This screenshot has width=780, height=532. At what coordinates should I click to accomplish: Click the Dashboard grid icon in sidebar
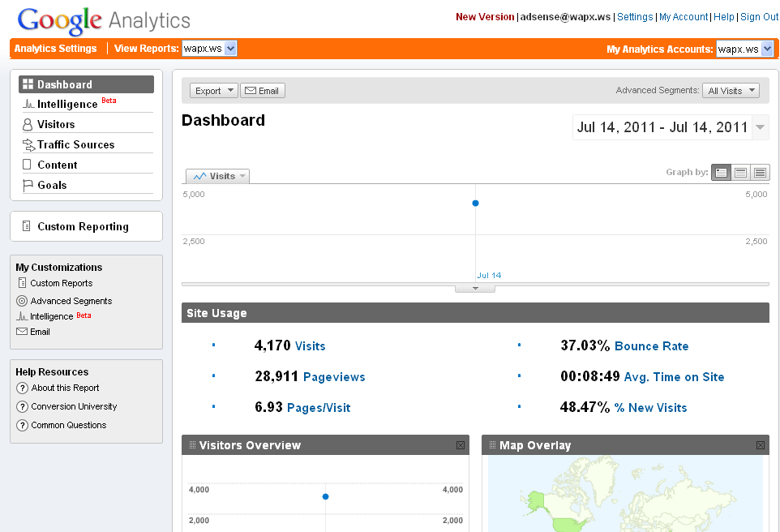28,84
